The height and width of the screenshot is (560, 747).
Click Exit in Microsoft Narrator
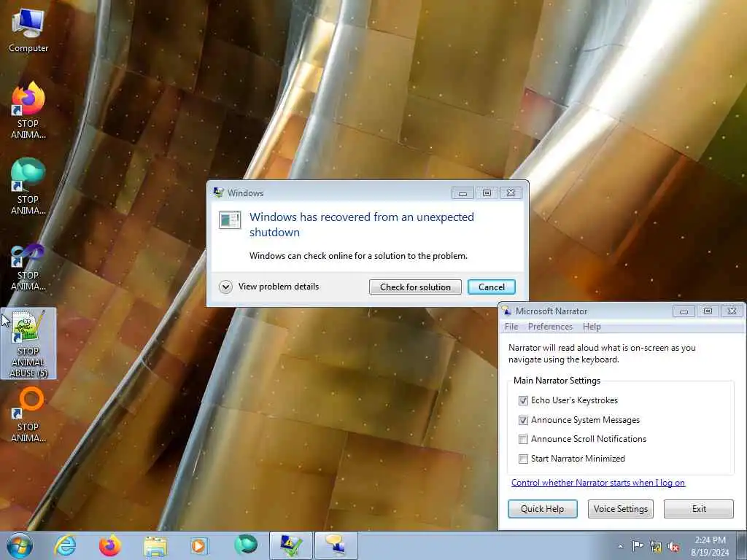coord(699,508)
